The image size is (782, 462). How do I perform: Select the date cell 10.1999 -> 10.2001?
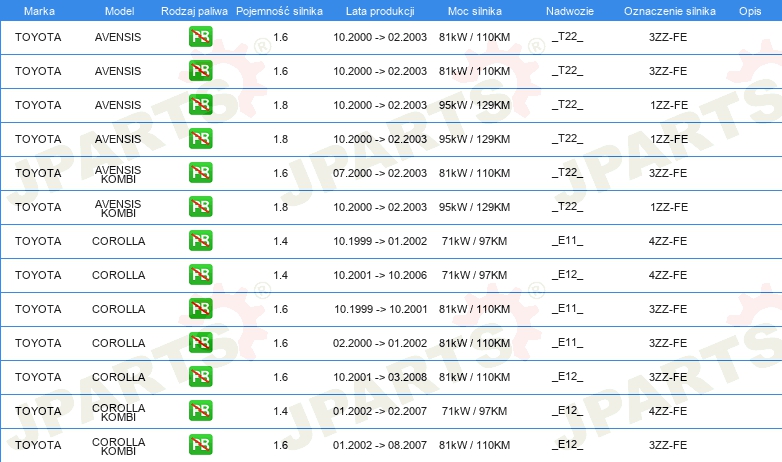(381, 309)
